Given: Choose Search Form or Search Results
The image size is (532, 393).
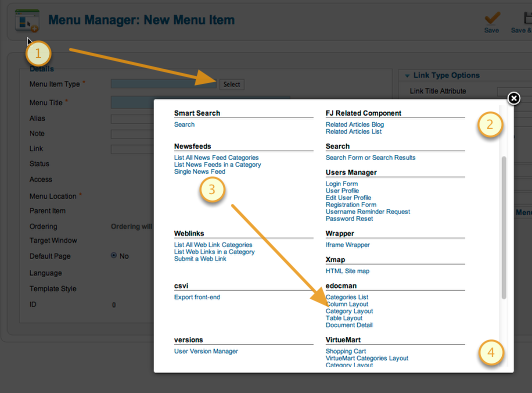Looking at the screenshot, I should coord(370,157).
